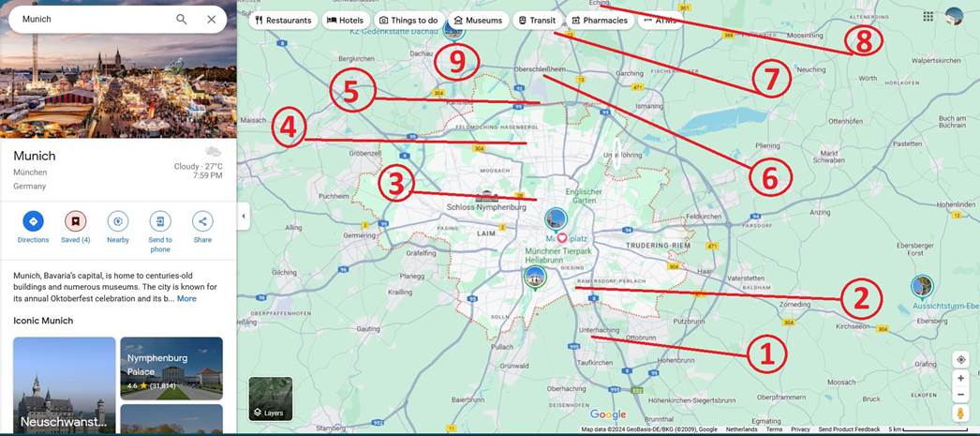Filter the map by Pharmacies
Image resolution: width=980 pixels, height=436 pixels.
[x=600, y=20]
